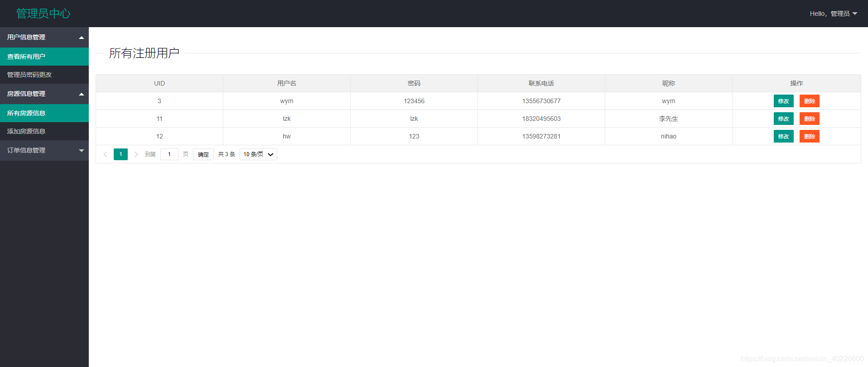Image resolution: width=868 pixels, height=367 pixels.
Task: Click the 昵称 column header
Action: pos(669,83)
